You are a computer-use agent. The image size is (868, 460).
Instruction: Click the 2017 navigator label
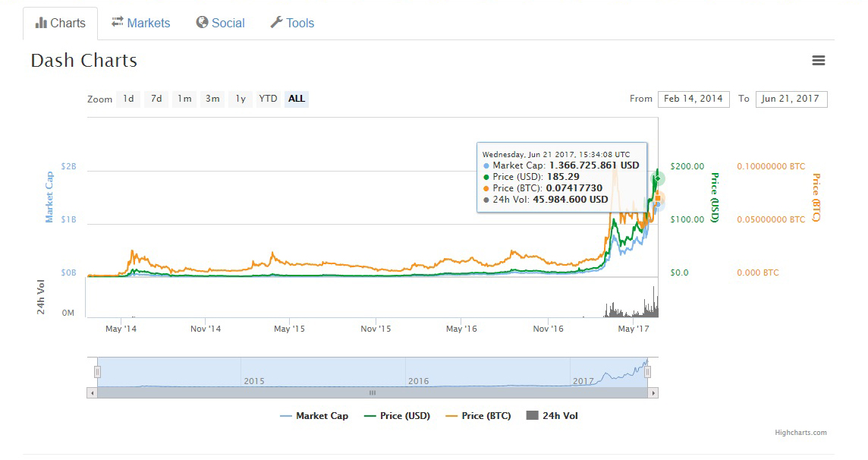pos(583,381)
